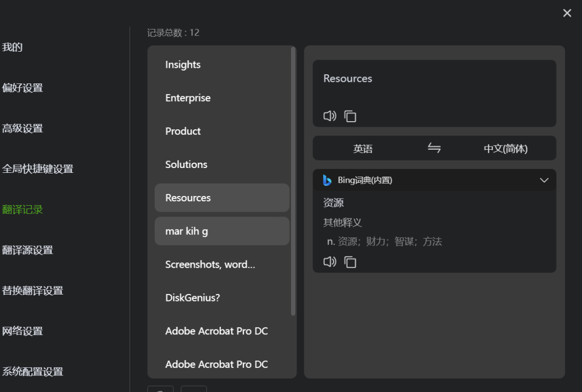
Task: Select the Screenshots, word... record
Action: (x=222, y=264)
